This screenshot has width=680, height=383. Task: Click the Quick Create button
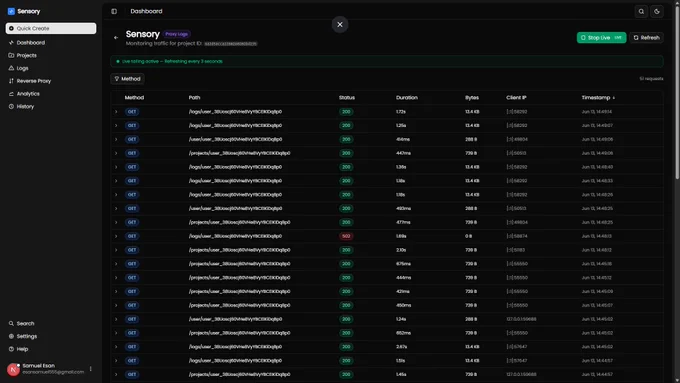[x=51, y=28]
